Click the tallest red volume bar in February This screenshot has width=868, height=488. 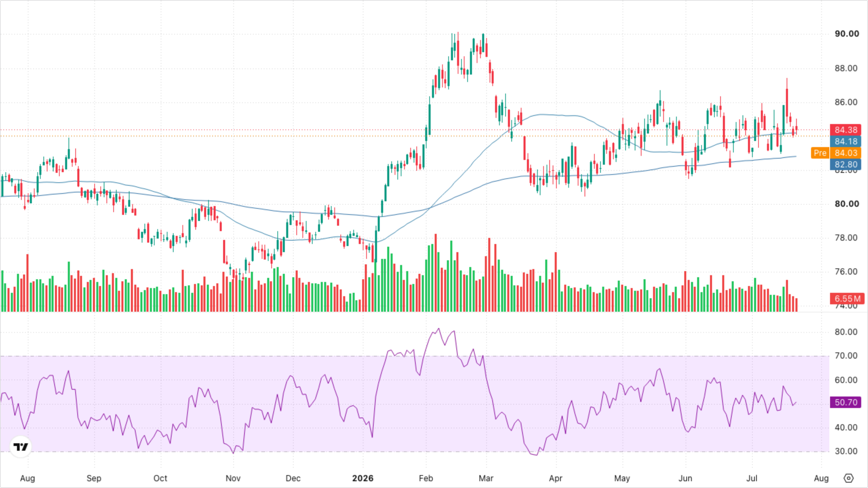[x=435, y=272]
